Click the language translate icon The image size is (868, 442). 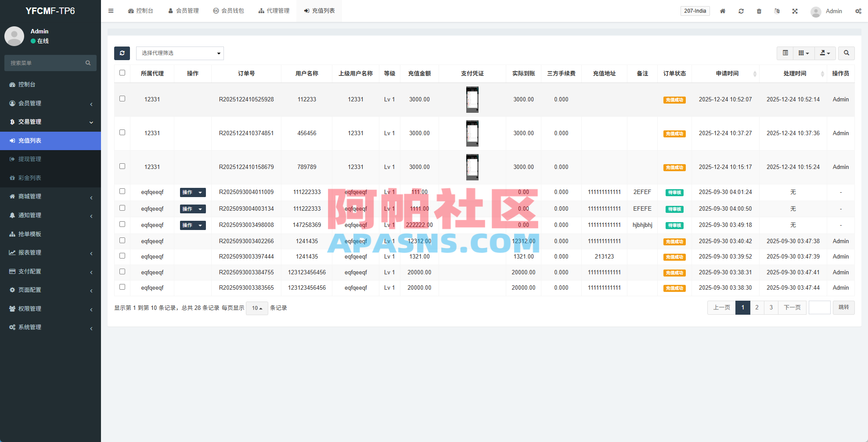pos(777,11)
